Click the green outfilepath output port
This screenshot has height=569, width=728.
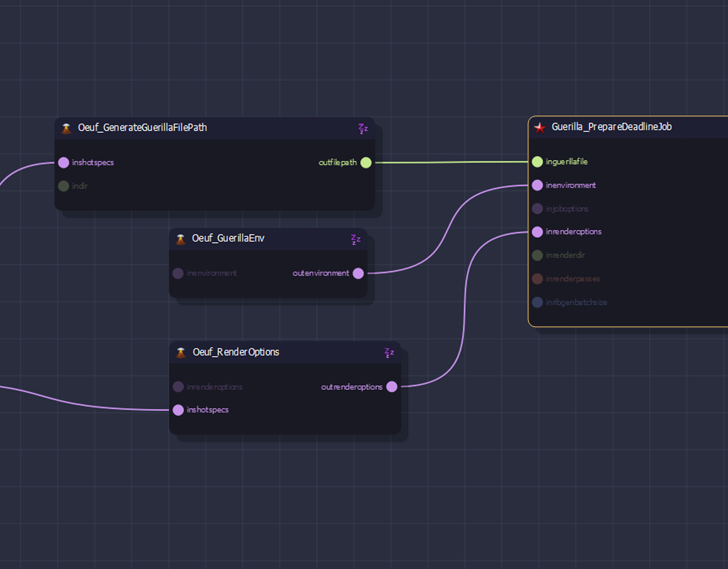pyautogui.click(x=366, y=163)
